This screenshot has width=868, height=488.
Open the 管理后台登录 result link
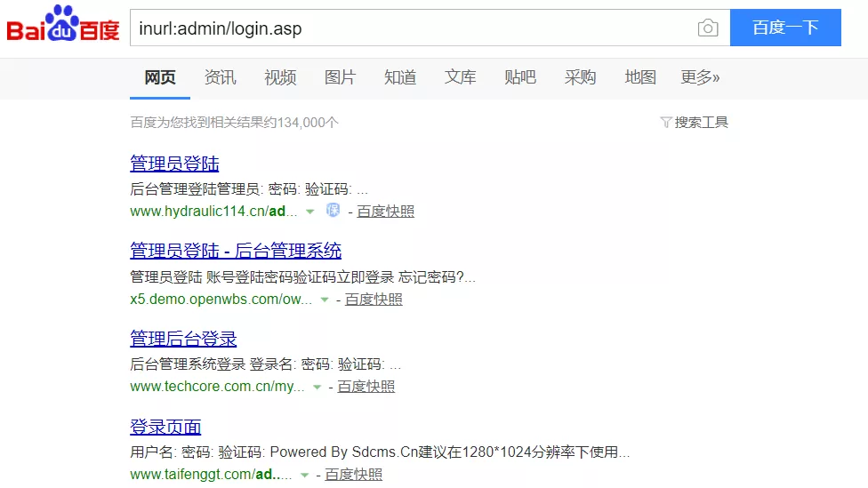coord(183,339)
